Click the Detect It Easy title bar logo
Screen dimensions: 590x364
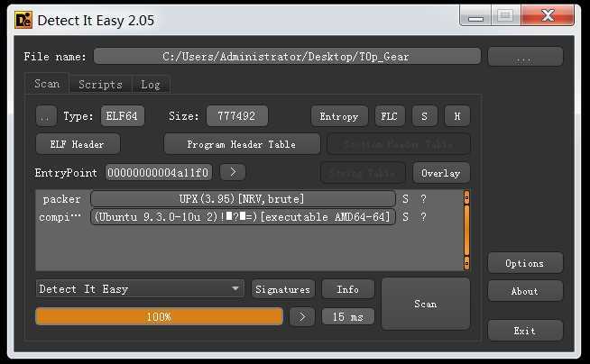click(23, 20)
